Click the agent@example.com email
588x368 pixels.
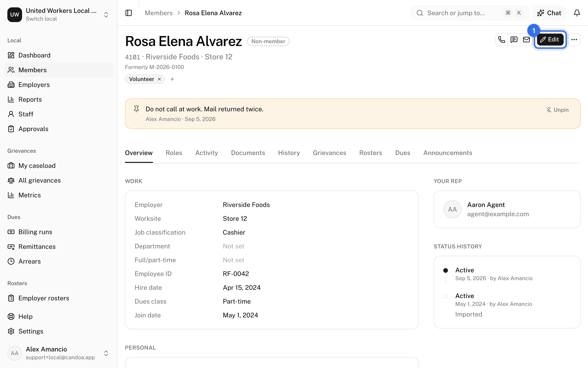point(498,214)
